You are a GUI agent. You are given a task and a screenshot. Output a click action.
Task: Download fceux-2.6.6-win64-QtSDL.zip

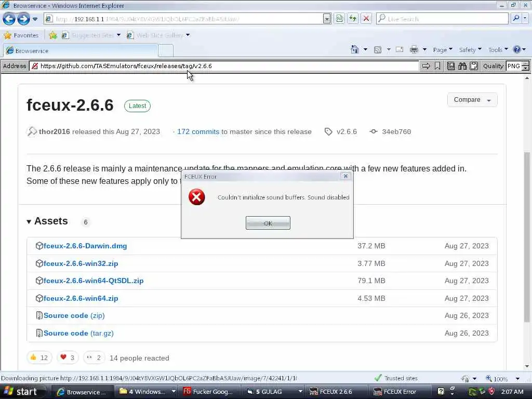94,281
